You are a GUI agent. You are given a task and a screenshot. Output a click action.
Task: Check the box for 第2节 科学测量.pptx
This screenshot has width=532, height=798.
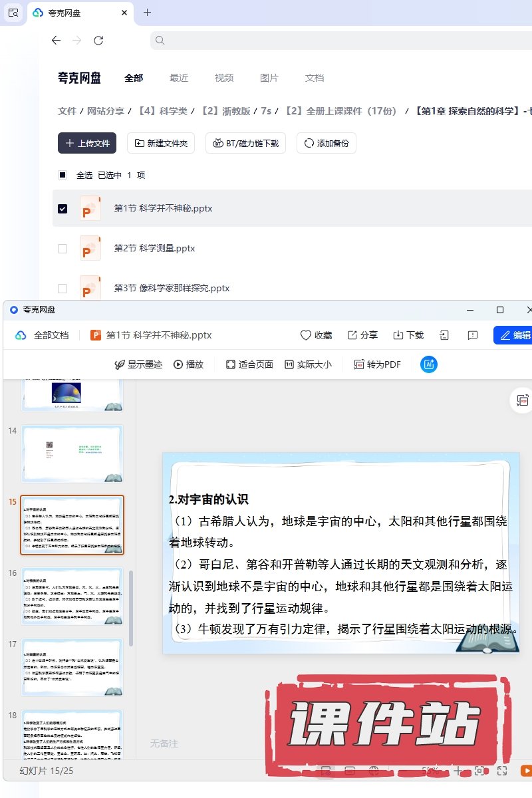[63, 249]
